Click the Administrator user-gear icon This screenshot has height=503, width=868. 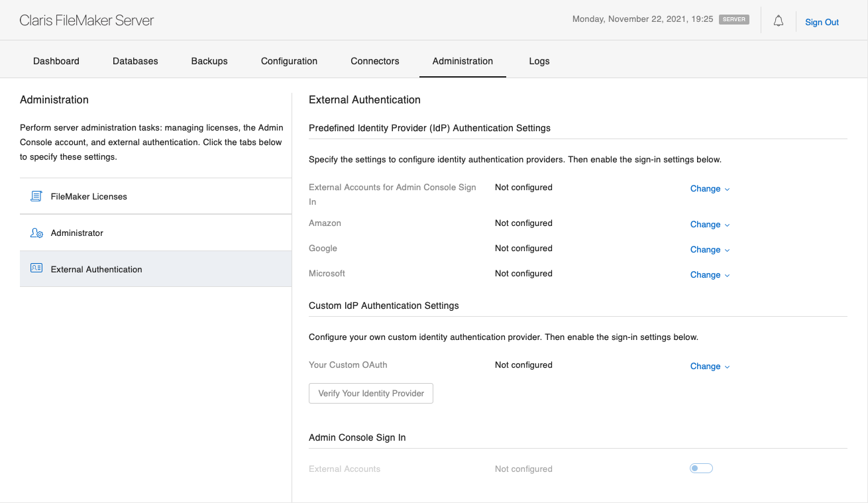[x=36, y=233]
